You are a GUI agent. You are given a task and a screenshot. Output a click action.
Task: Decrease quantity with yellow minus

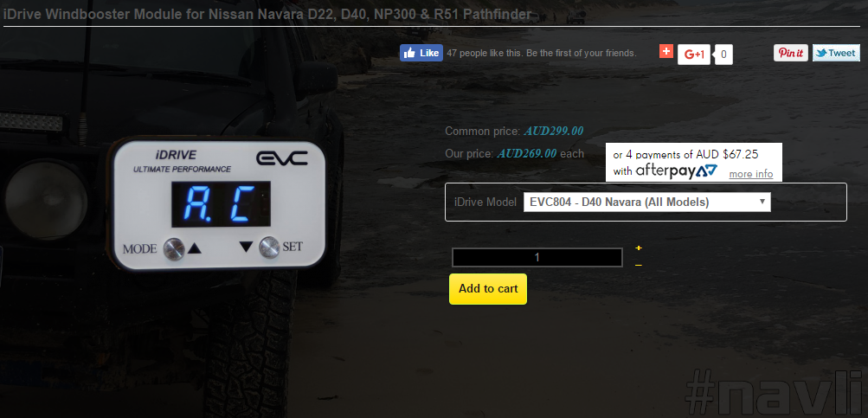click(x=639, y=266)
